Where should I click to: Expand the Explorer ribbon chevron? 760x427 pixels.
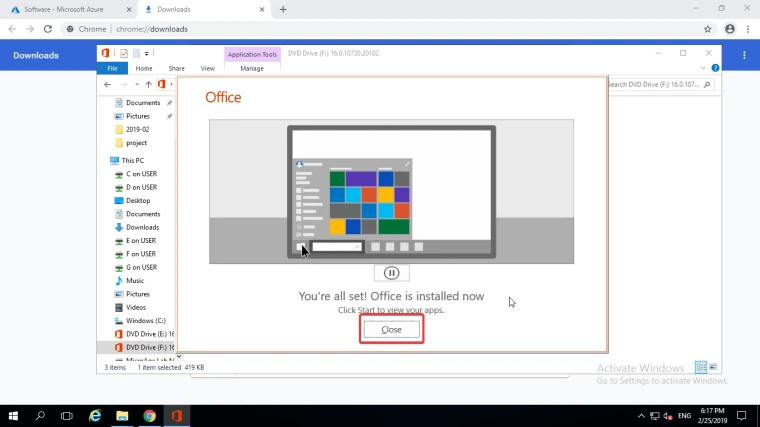(x=703, y=68)
